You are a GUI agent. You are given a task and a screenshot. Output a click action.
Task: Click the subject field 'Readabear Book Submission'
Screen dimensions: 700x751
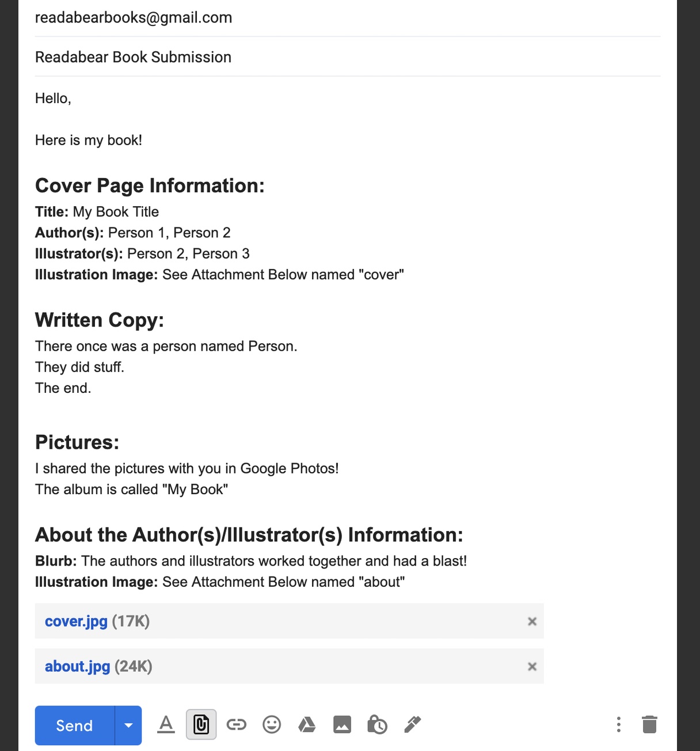click(x=134, y=57)
